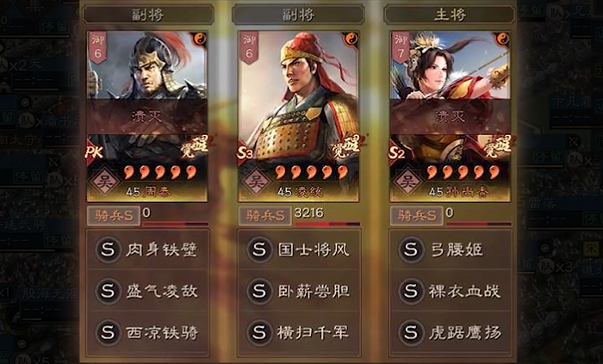This screenshot has height=364, width=603.
Task: Click the yin-yang icon on Ling Tong's card
Action: point(351,39)
